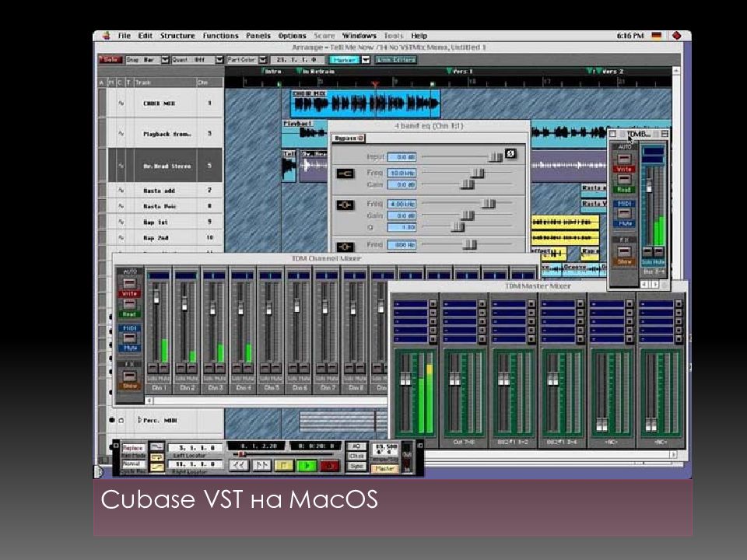Screen dimensions: 747x560
Task: Click the Input slider handle in 4 band eq
Action: coord(496,156)
